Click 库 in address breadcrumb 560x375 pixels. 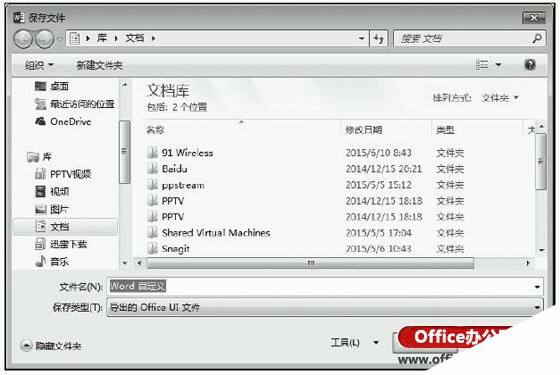click(102, 38)
